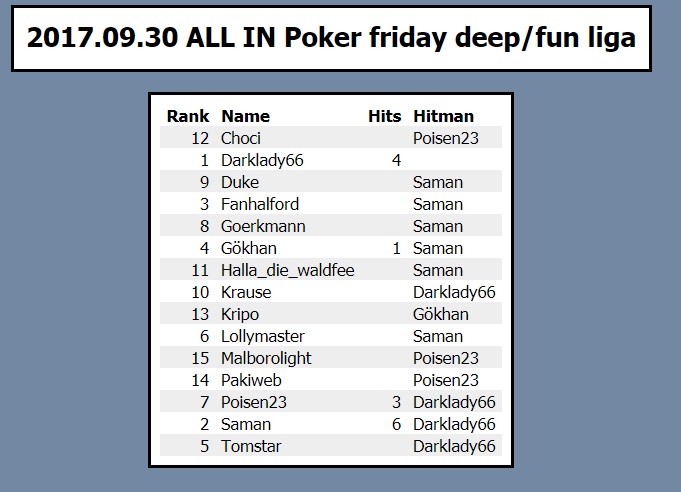Select the tournament title heading
The image size is (681, 492).
click(x=331, y=38)
